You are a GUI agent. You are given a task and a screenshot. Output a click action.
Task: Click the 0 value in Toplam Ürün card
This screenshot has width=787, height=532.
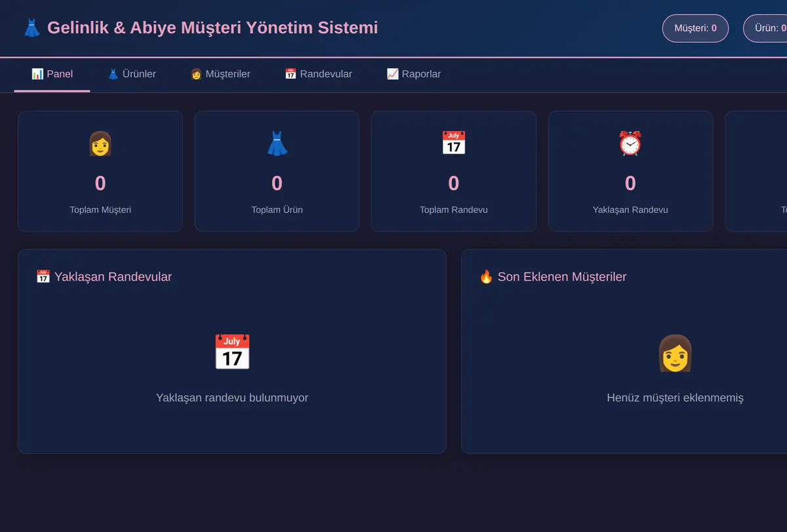(x=277, y=183)
